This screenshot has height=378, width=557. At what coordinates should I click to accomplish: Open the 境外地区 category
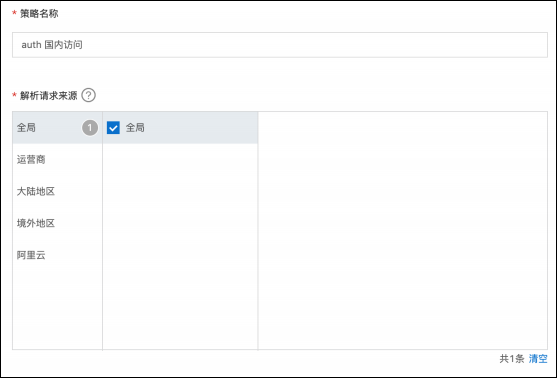(x=58, y=223)
